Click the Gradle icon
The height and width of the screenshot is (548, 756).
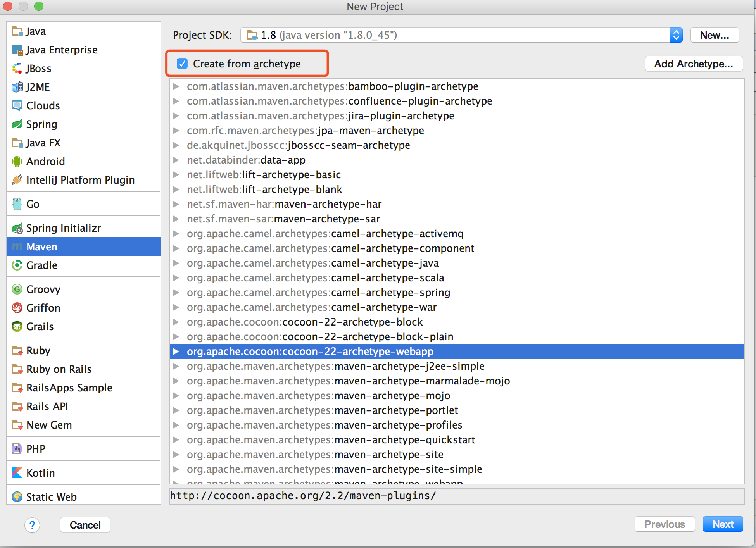pos(17,265)
